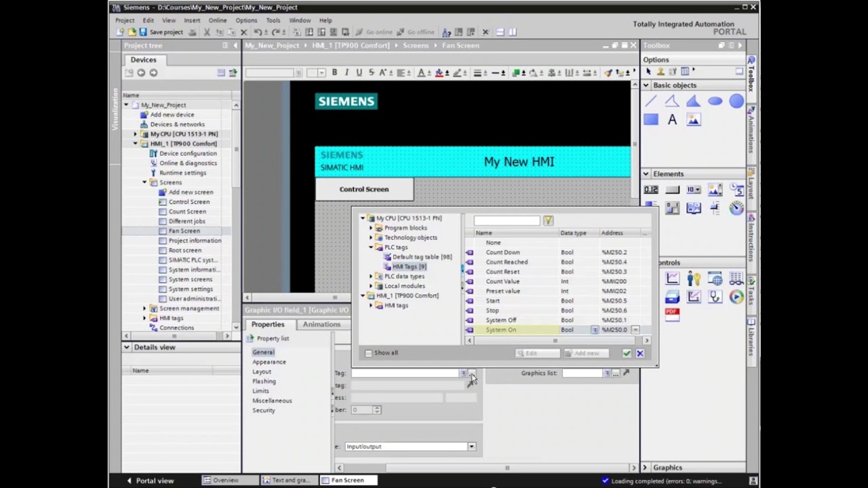Image resolution: width=868 pixels, height=488 pixels.
Task: Select the Polygon basic object
Action: point(693,102)
